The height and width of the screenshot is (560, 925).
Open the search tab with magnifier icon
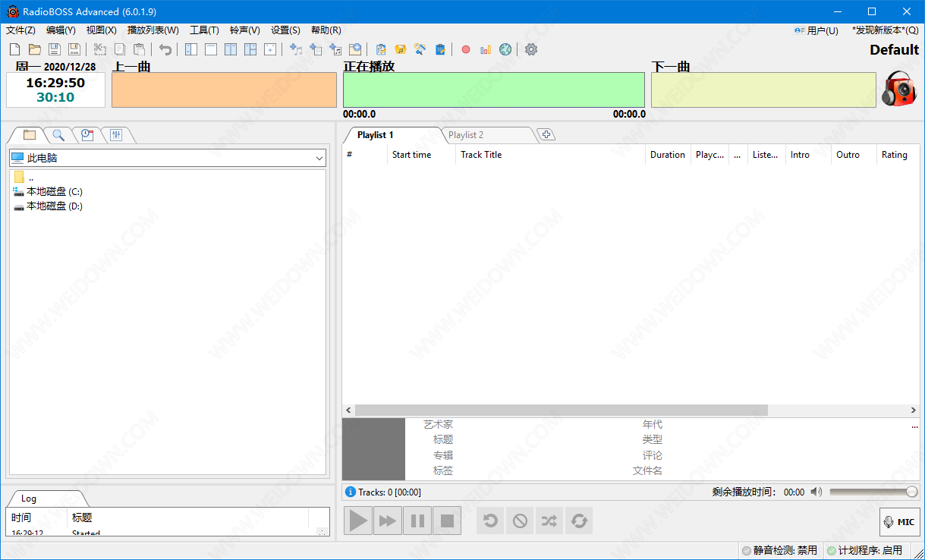(58, 135)
